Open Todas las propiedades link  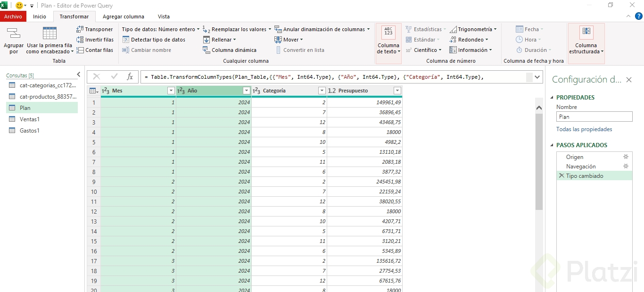pos(584,129)
